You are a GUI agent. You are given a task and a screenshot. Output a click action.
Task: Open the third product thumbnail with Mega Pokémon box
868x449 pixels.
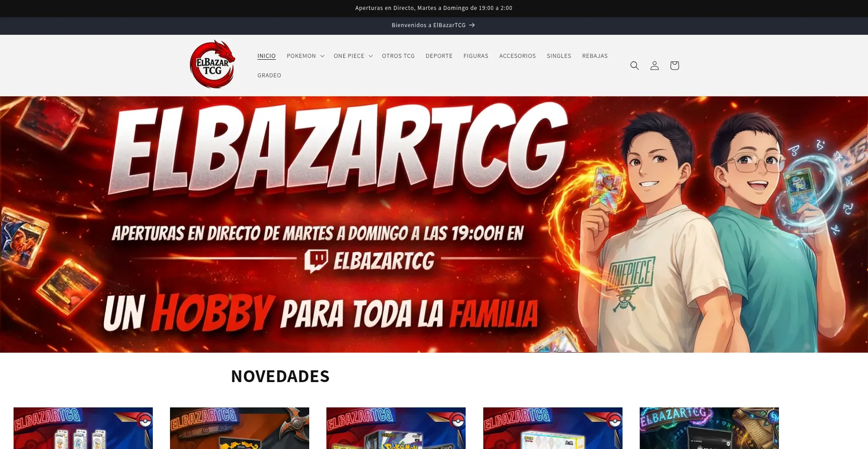[396, 428]
